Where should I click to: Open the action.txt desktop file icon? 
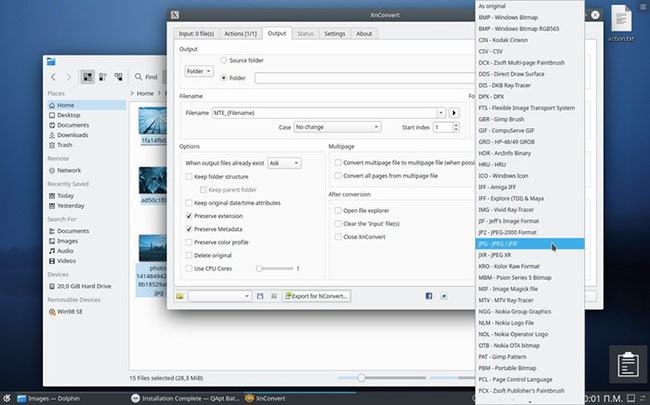pos(621,23)
